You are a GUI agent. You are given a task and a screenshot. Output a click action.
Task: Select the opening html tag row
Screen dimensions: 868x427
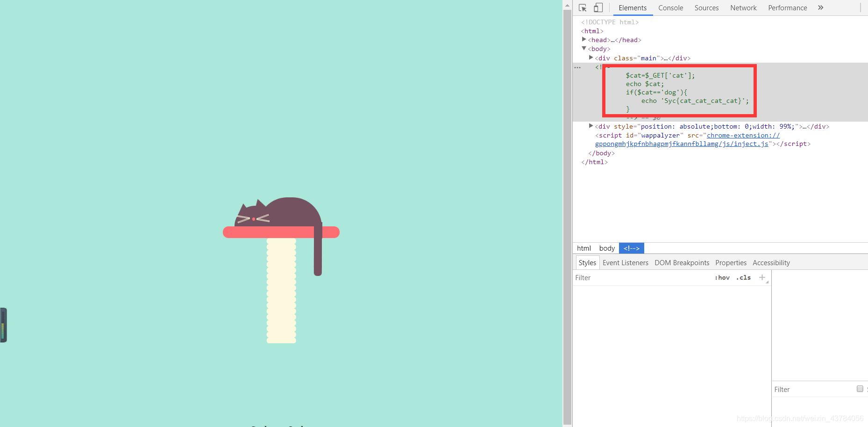click(592, 31)
